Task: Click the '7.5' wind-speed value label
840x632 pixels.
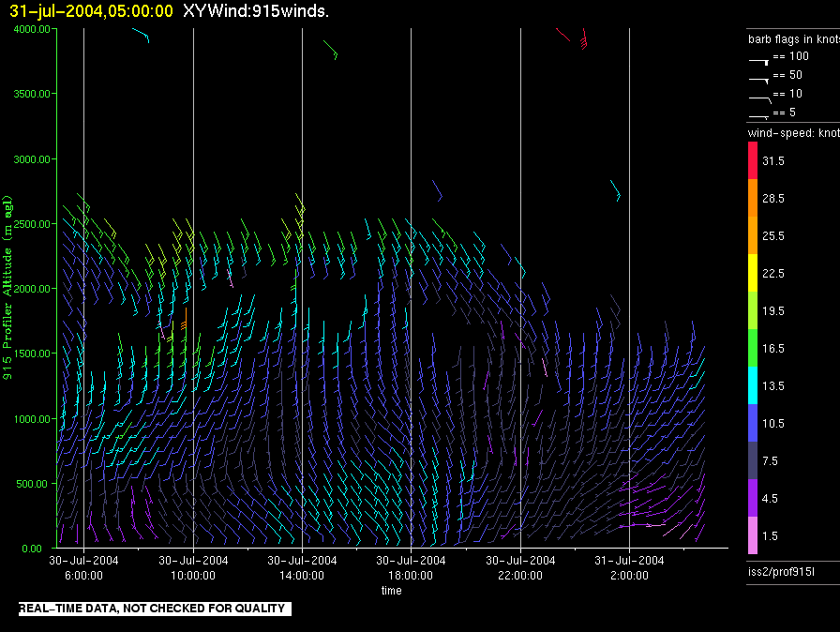Action: pos(770,461)
